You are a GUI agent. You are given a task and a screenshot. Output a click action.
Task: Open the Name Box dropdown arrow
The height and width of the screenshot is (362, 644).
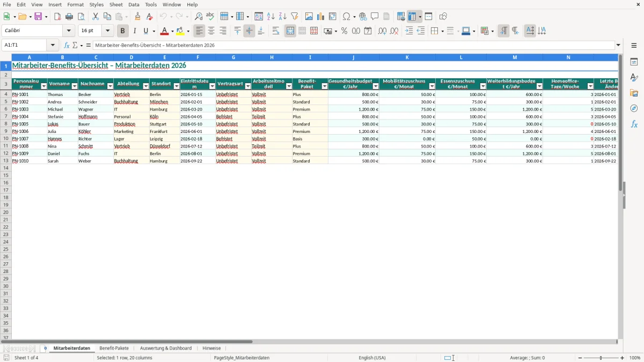pyautogui.click(x=53, y=46)
